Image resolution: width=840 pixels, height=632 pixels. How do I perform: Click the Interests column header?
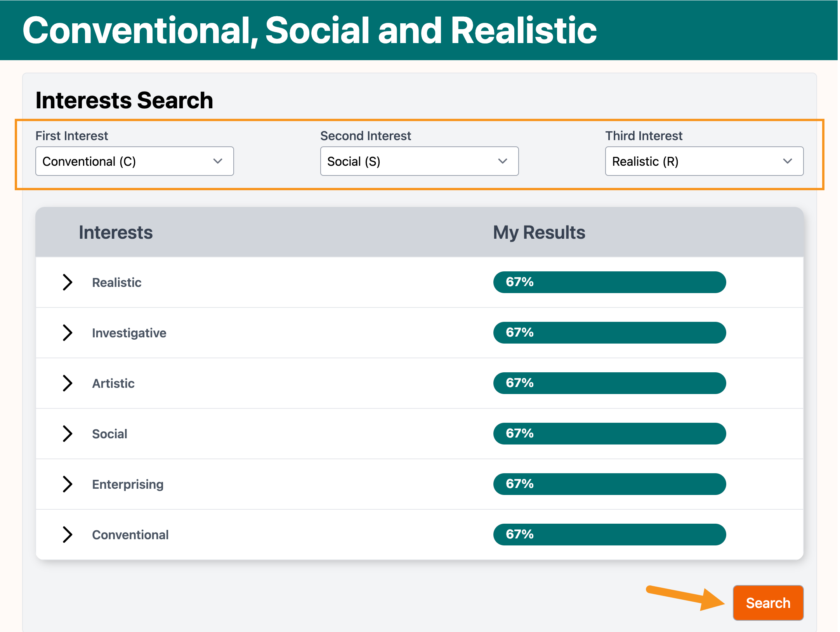pos(116,233)
